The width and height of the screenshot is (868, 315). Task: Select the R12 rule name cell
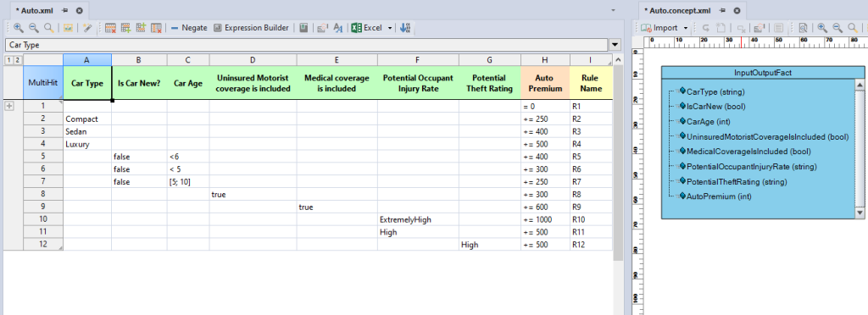coord(591,245)
